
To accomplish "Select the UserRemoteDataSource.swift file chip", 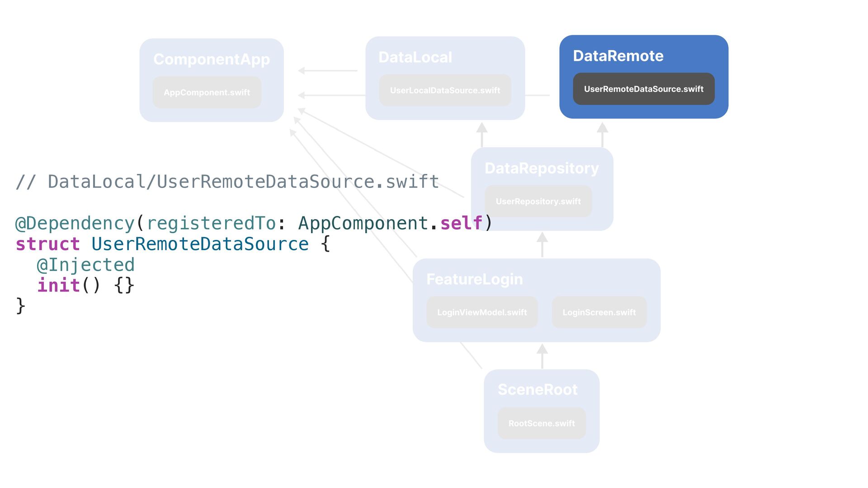I will tap(643, 89).
